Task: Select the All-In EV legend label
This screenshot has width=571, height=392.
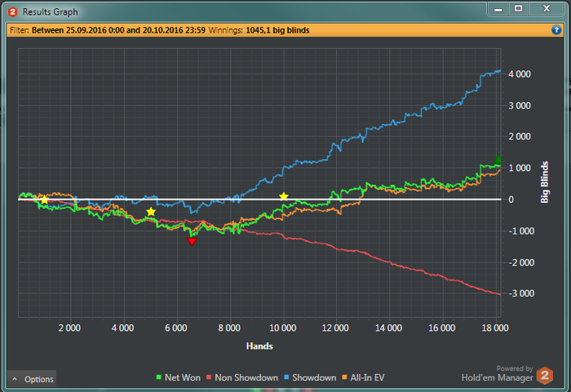Action: point(367,378)
